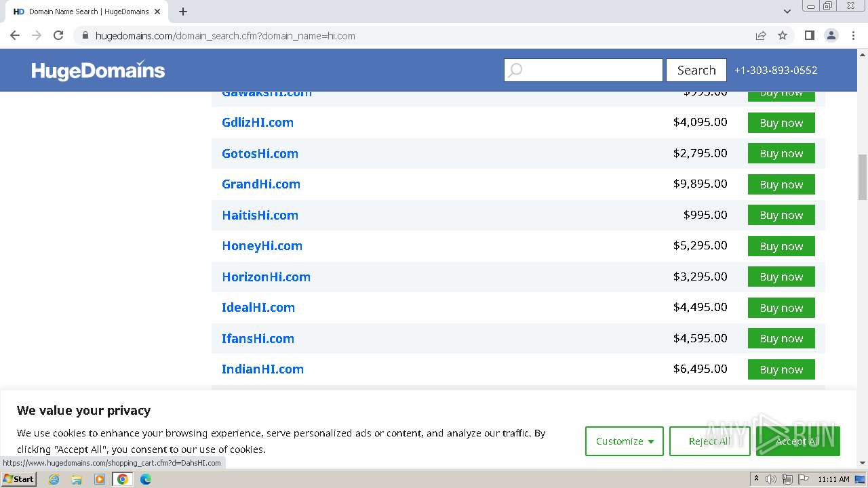Select the $995.00 price for HaitisHi.com

[x=705, y=215]
